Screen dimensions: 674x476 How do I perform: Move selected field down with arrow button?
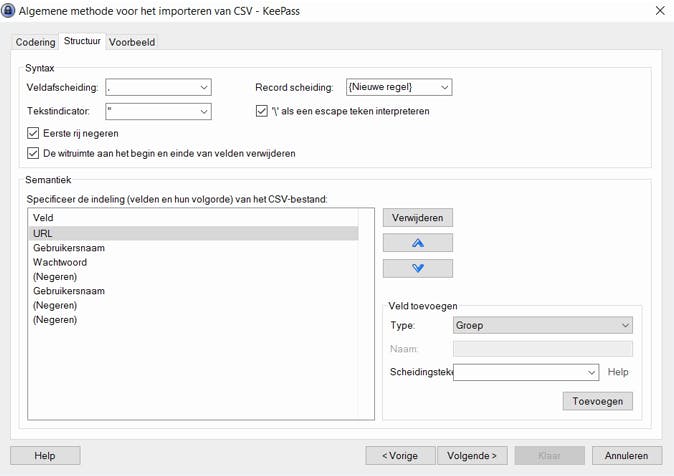click(418, 268)
